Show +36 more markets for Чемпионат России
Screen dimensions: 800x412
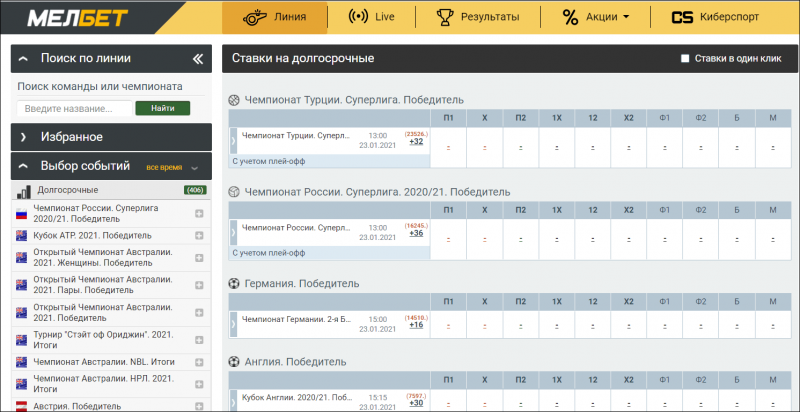coord(416,233)
